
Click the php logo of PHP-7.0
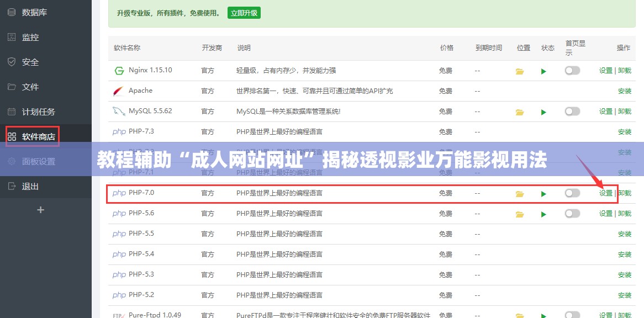pyautogui.click(x=119, y=193)
